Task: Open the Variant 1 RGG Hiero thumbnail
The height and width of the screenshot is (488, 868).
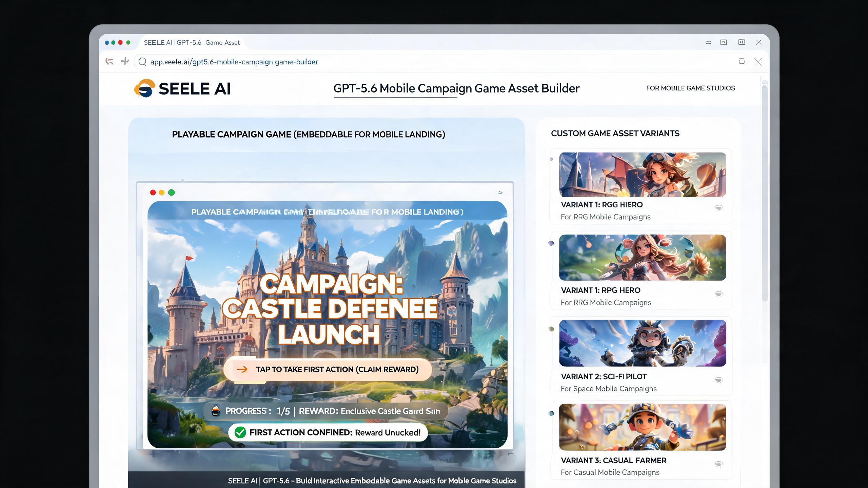Action: 643,175
